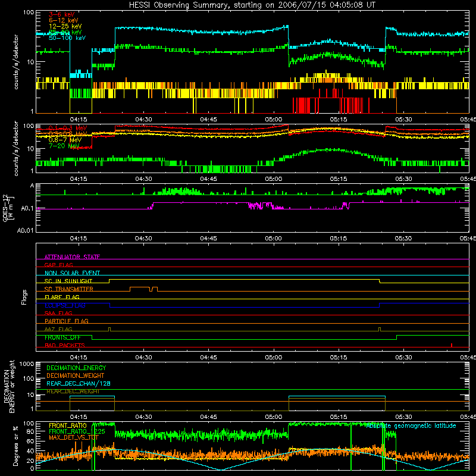The image size is (476, 476).
Task: Select the red 3-6 keV legend label
Action: tap(61, 14)
